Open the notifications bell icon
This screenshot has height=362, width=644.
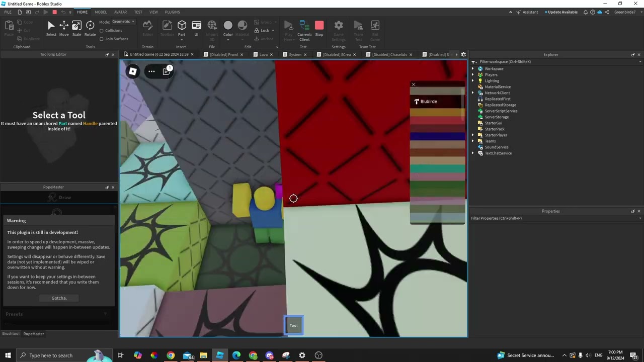click(x=585, y=12)
